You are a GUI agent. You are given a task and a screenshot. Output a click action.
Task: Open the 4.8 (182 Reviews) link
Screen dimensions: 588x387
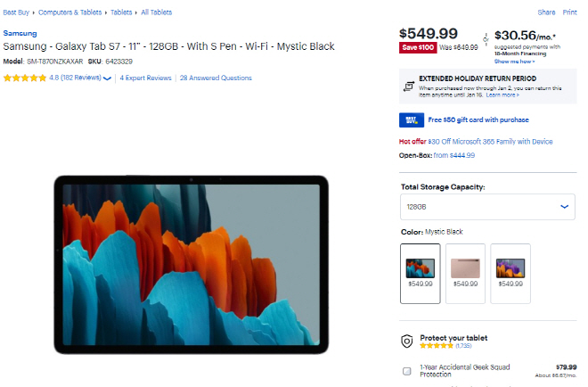coord(75,78)
